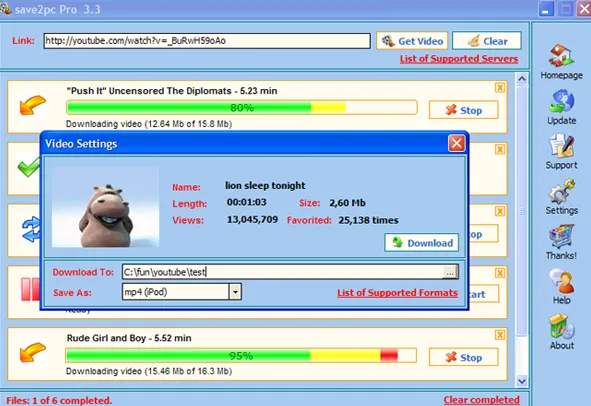The image size is (591, 406).
Task: Click Clear completed link
Action: pos(481,400)
